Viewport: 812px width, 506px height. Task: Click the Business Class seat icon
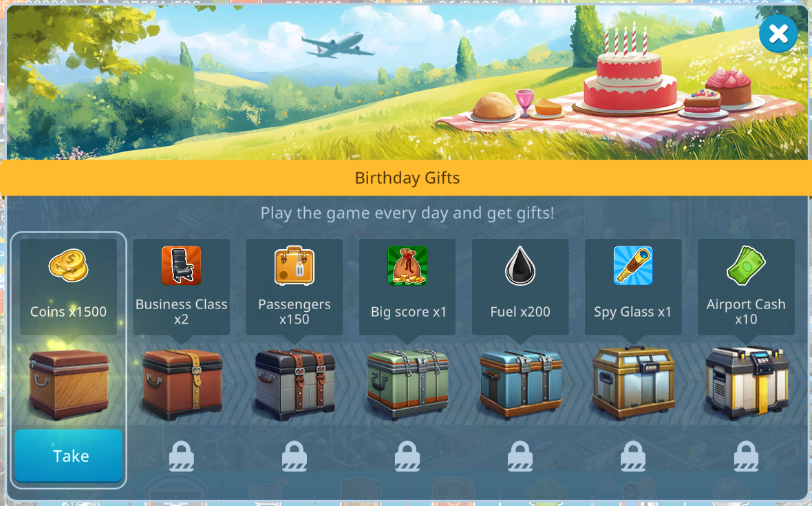coord(181,265)
